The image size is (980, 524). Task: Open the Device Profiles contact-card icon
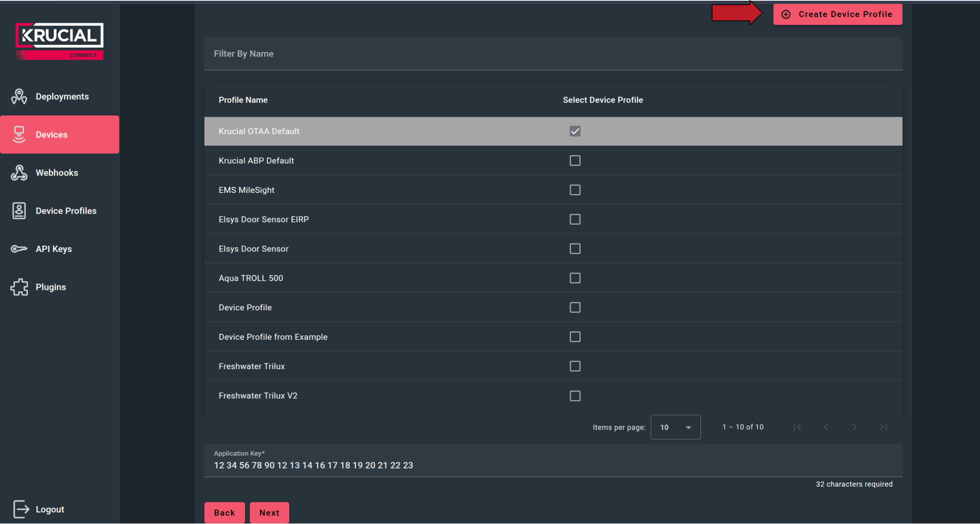click(18, 211)
